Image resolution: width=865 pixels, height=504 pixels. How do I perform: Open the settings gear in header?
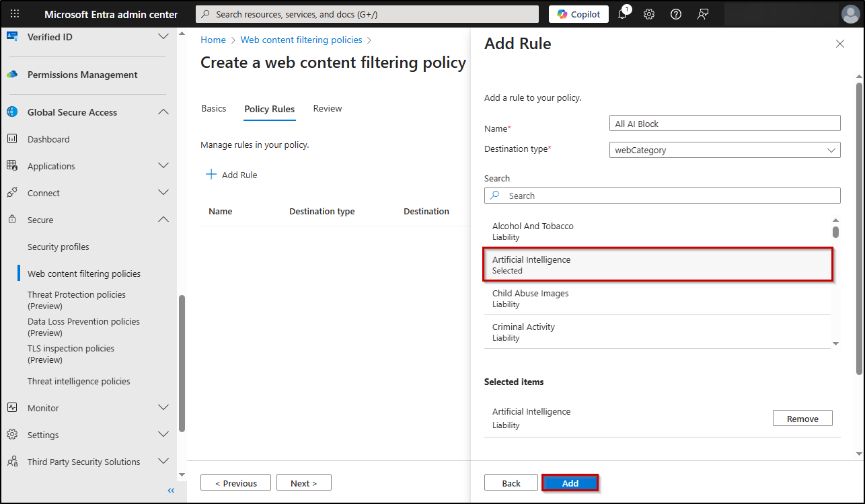(649, 14)
